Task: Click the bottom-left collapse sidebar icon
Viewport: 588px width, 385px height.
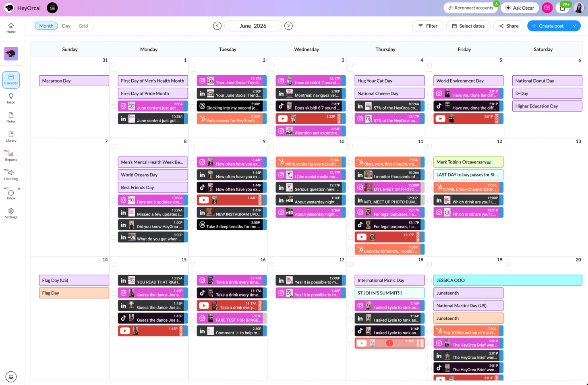Action: (x=11, y=377)
